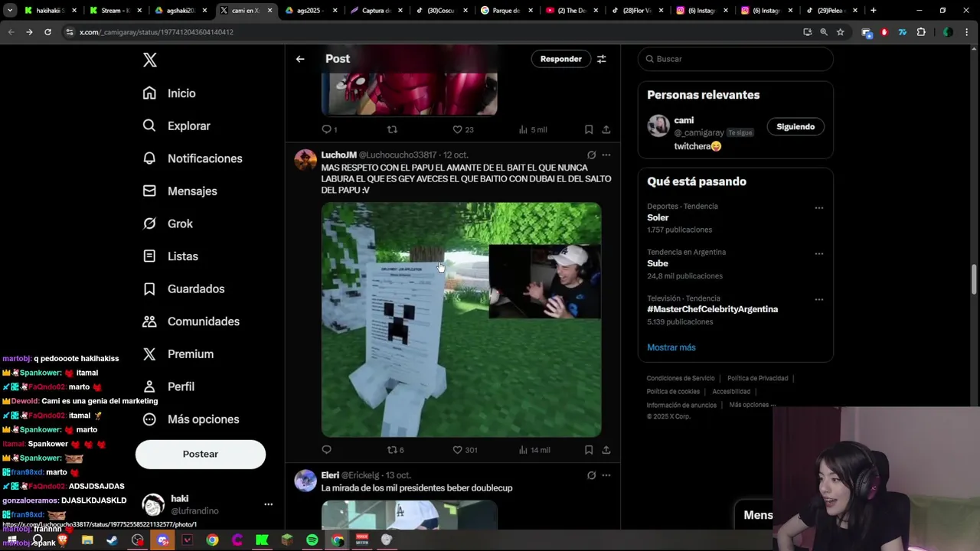Open the Minecraft creeper image in LuchoJM post
Screen dimensions: 980x551
point(461,319)
